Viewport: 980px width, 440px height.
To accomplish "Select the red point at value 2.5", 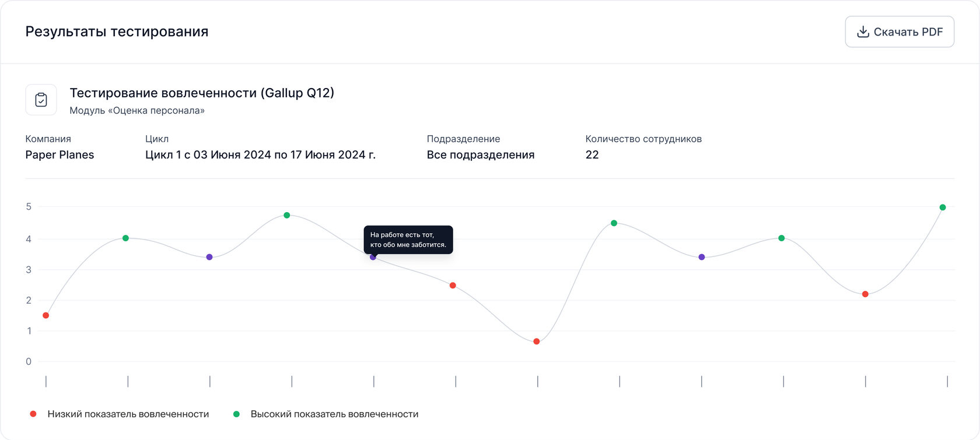I will pyautogui.click(x=453, y=286).
